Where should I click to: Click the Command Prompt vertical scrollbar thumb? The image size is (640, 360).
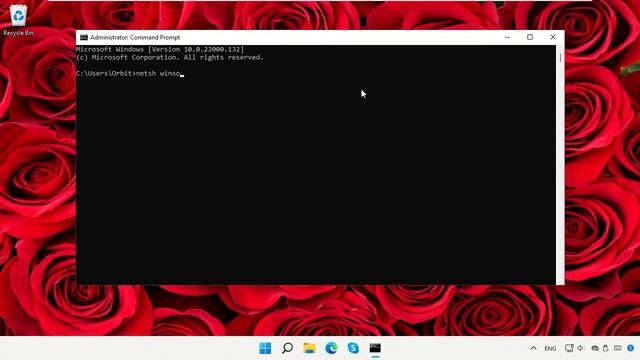[560, 58]
